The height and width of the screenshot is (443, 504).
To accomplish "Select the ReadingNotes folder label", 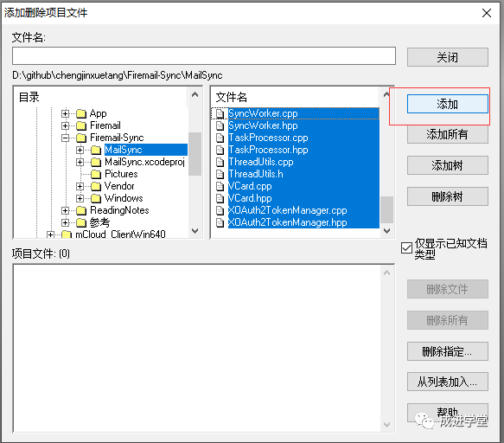I will tap(119, 210).
